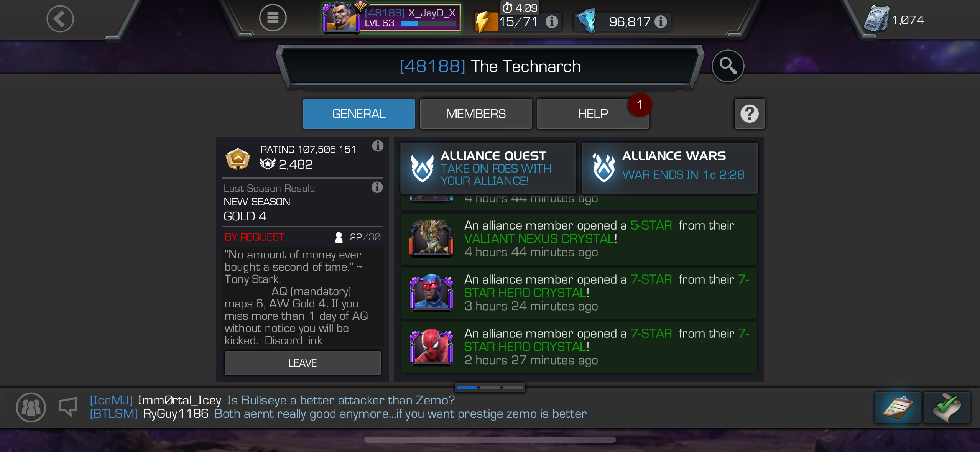Switch to the MEMBERS tab
This screenshot has width=980, height=452.
pos(475,114)
